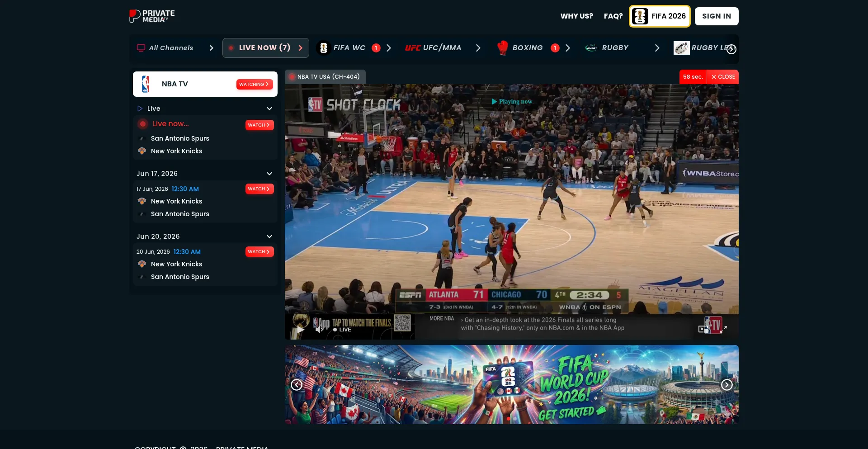Click the Knicks logo in Jun 20 game

[x=142, y=264]
